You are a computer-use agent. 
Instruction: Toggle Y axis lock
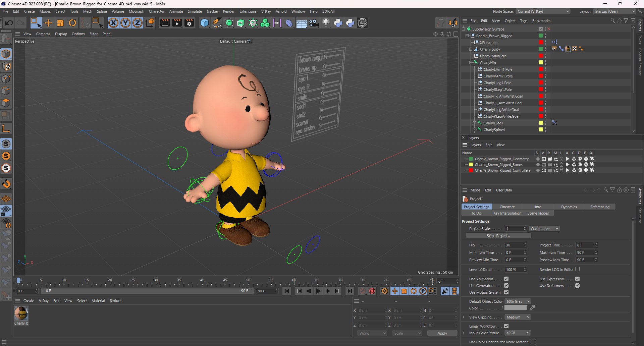125,23
